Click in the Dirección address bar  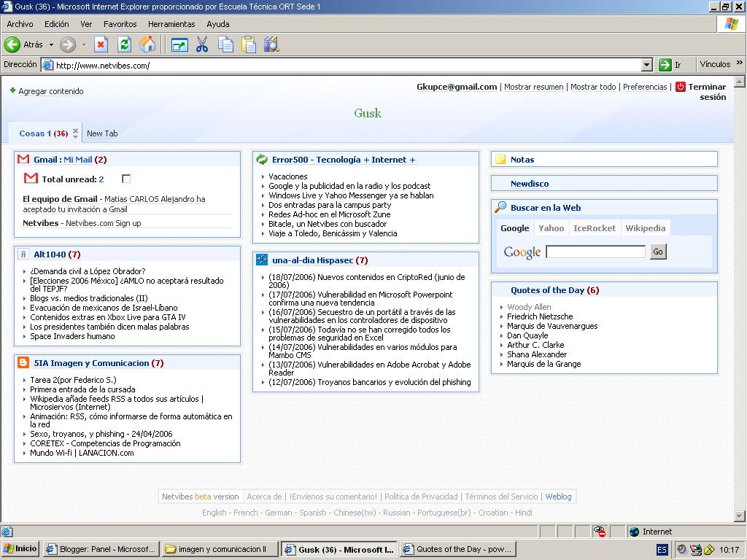(x=341, y=65)
